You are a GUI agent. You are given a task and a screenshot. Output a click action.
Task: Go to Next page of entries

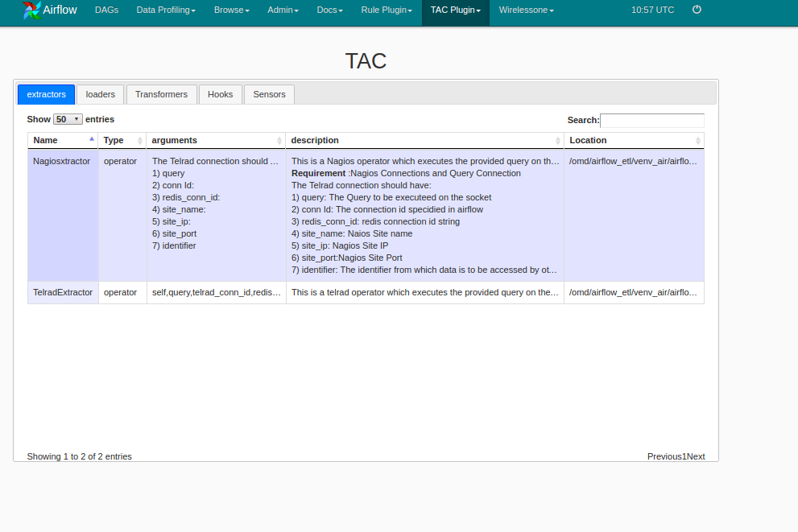tap(696, 456)
